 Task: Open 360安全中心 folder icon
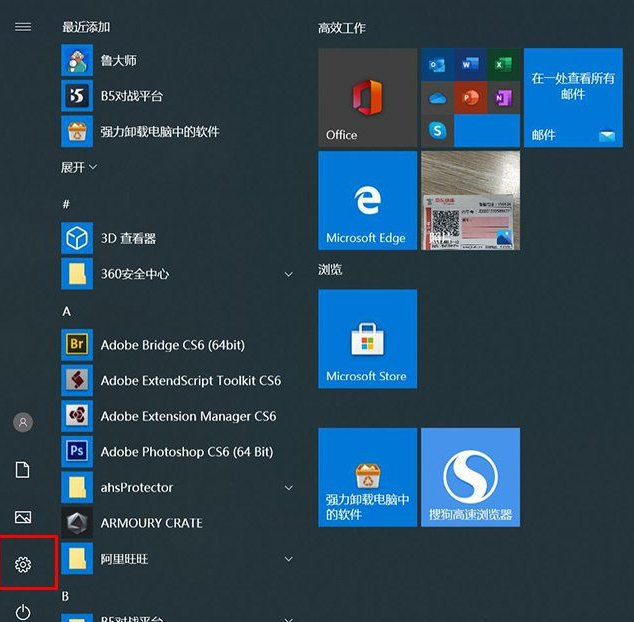pyautogui.click(x=77, y=274)
